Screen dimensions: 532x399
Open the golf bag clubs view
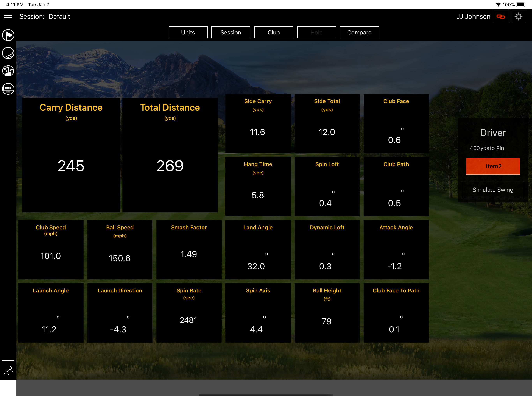click(x=8, y=71)
